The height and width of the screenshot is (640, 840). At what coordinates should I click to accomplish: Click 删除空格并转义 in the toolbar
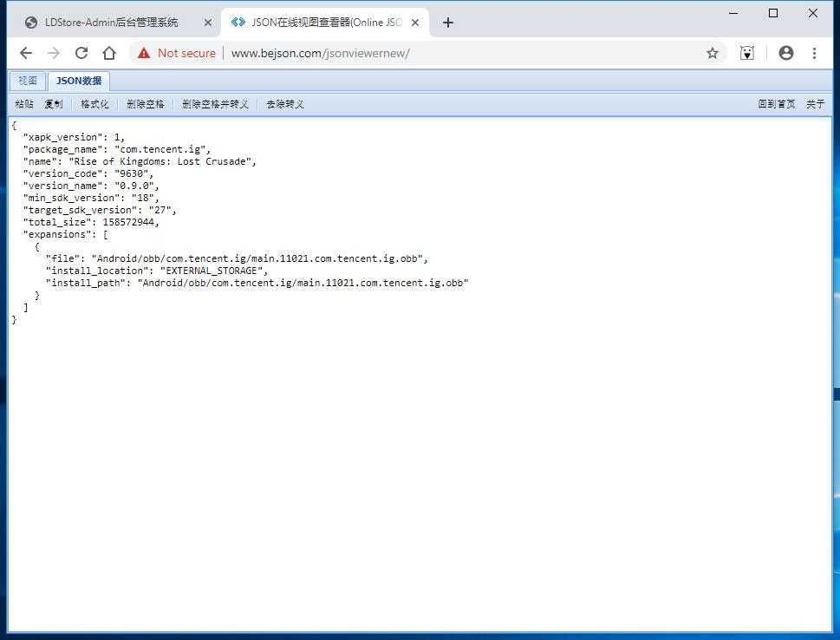point(215,104)
